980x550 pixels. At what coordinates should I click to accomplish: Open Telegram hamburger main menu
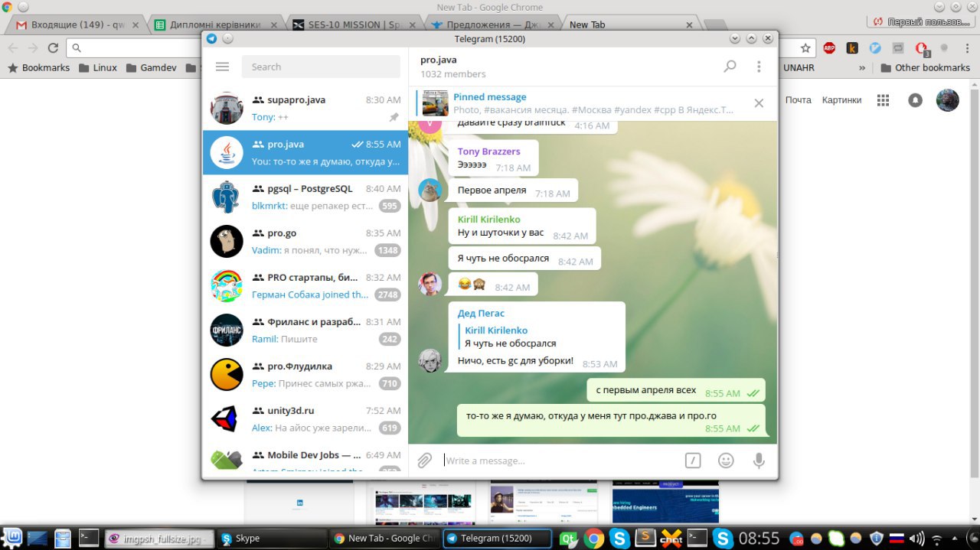[222, 67]
